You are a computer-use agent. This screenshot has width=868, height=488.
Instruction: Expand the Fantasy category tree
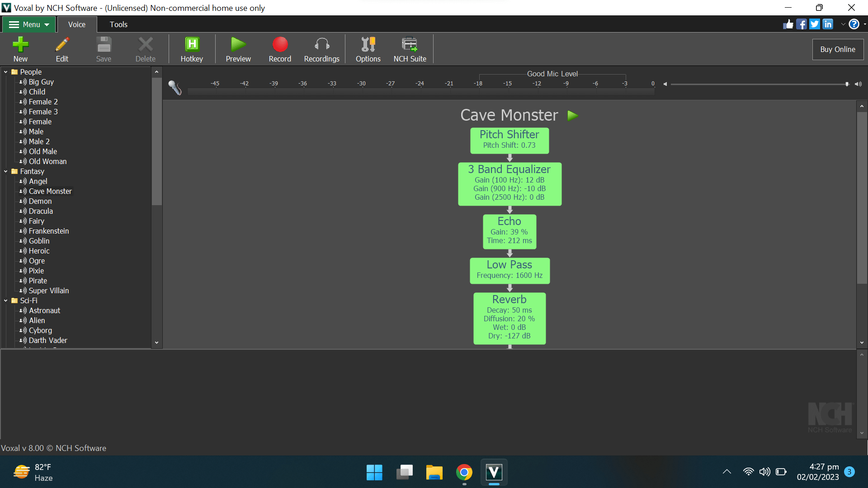click(x=6, y=171)
